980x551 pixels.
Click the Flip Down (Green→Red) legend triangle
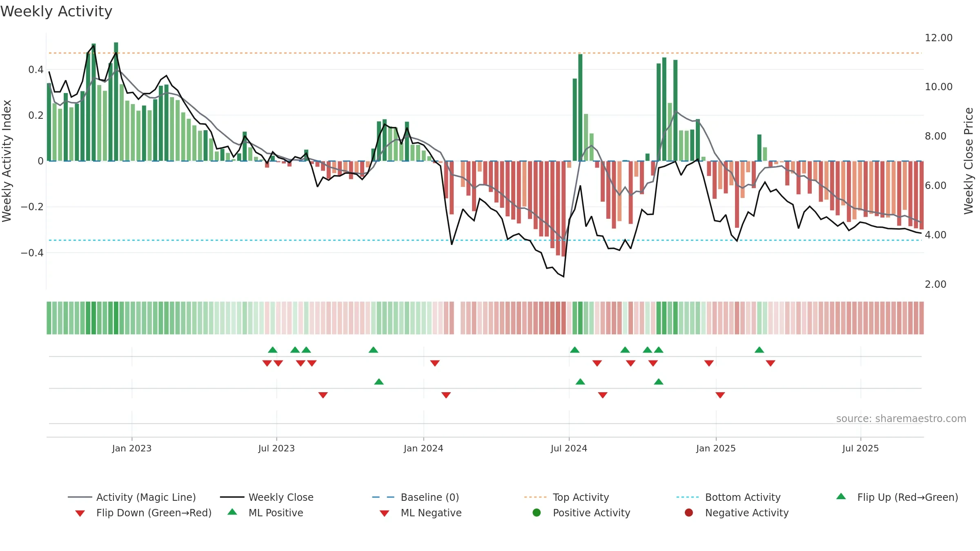[x=80, y=513]
